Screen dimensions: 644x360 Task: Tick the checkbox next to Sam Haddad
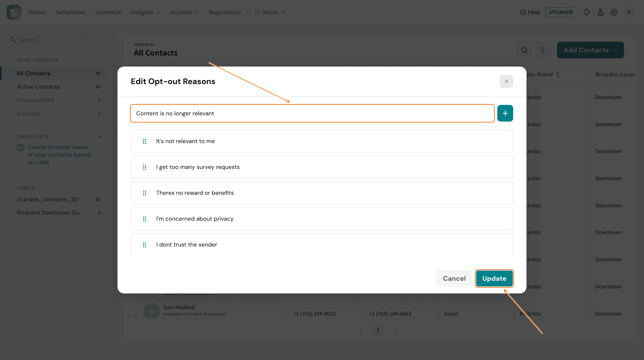coord(133,313)
